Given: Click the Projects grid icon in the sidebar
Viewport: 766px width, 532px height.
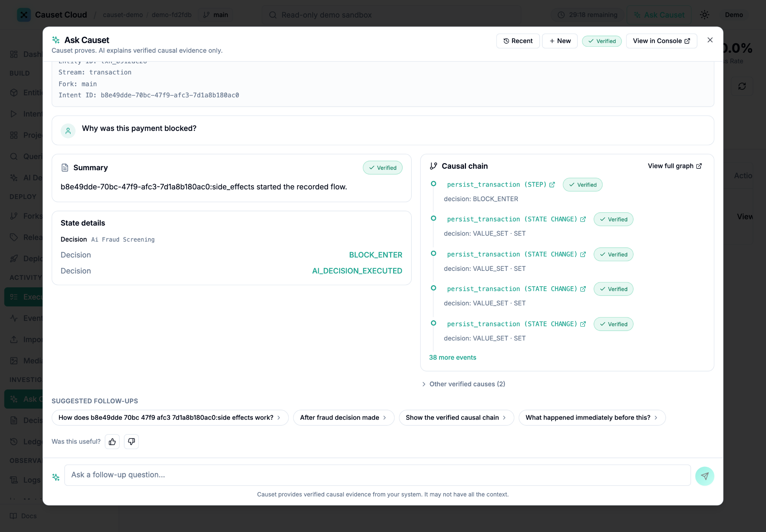Looking at the screenshot, I should point(14,135).
